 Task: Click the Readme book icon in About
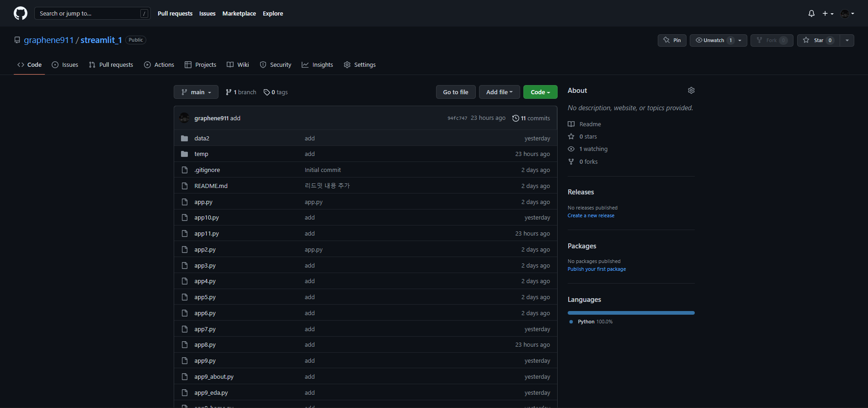(x=571, y=124)
